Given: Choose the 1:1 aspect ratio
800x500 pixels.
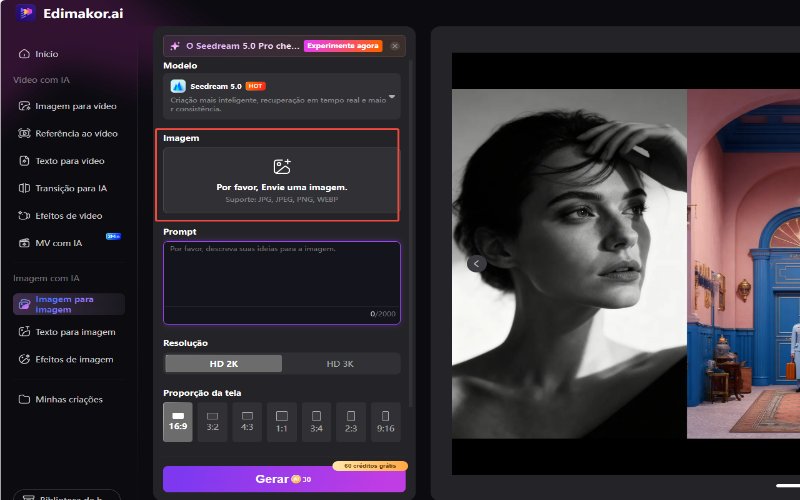Looking at the screenshot, I should (x=282, y=422).
